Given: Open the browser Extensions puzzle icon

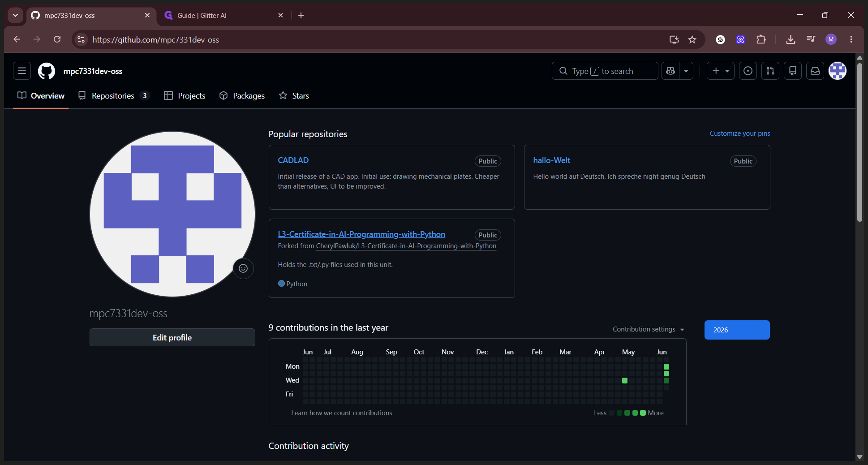Looking at the screenshot, I should tap(761, 39).
